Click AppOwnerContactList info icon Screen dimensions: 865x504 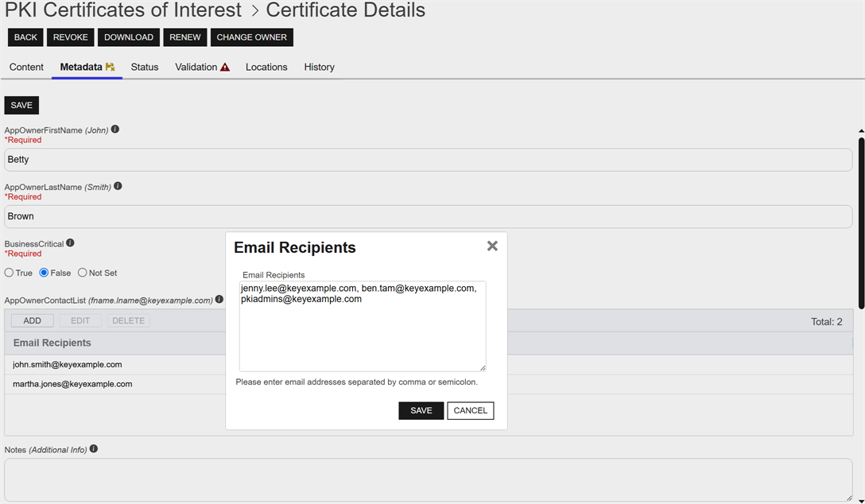pyautogui.click(x=219, y=300)
